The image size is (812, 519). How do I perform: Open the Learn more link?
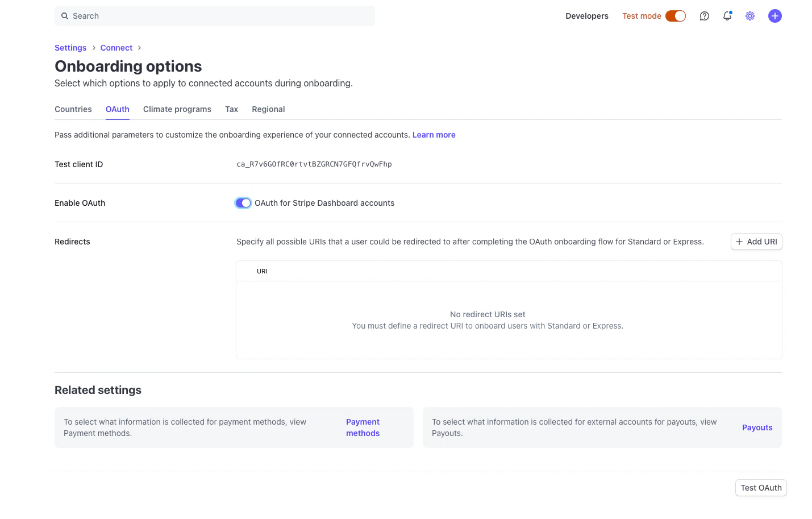tap(434, 135)
